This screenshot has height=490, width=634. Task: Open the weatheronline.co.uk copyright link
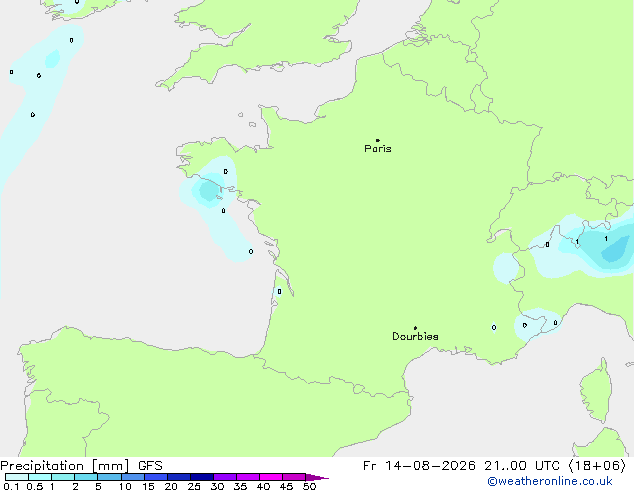[550, 481]
